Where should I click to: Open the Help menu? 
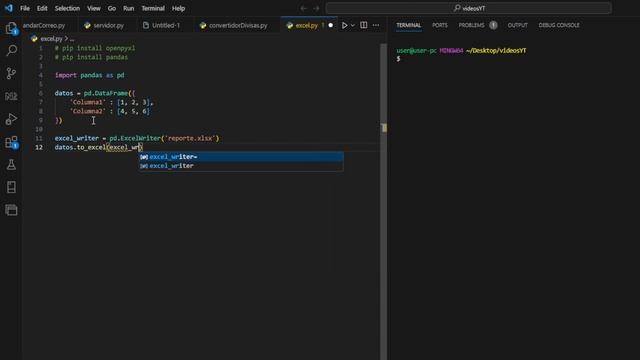click(178, 8)
